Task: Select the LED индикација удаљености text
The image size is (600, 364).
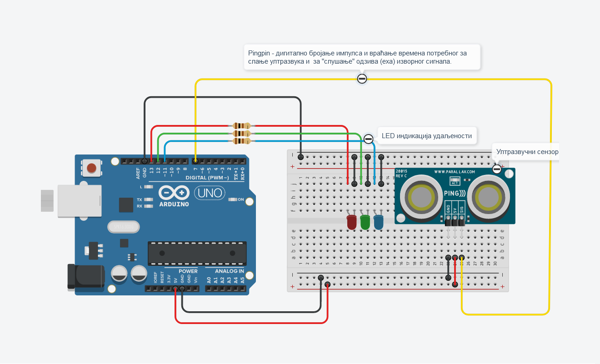Action: tap(426, 135)
